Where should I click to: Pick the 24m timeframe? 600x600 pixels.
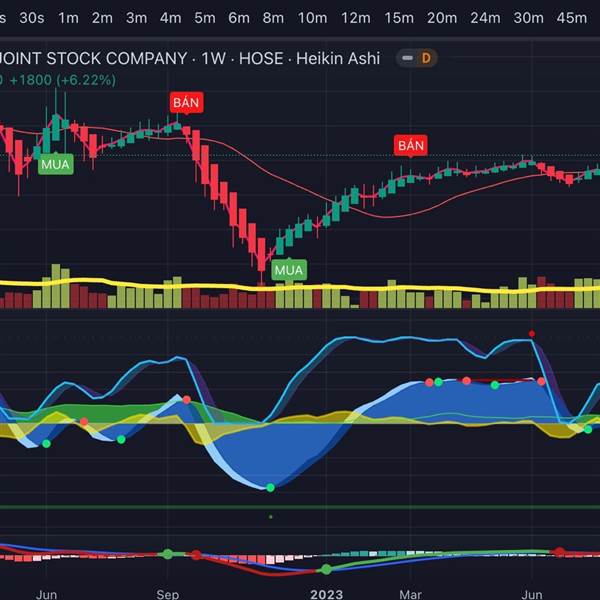tap(485, 18)
